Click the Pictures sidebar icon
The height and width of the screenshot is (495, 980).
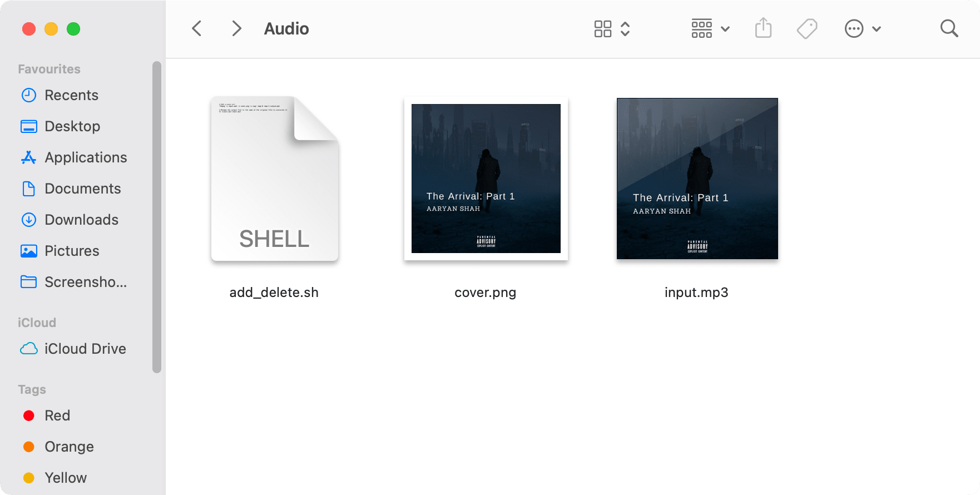(29, 251)
